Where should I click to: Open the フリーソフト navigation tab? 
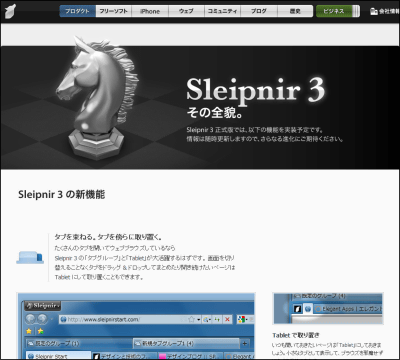114,11
